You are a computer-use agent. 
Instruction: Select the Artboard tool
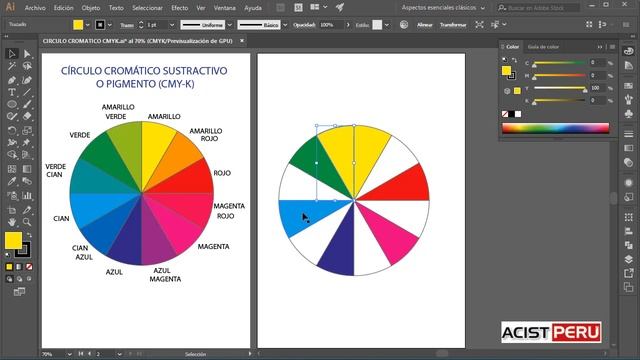(x=12, y=210)
